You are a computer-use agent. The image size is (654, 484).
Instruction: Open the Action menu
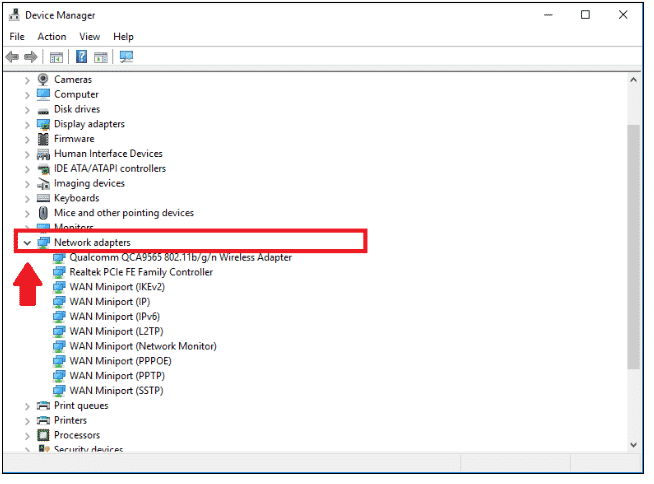[x=52, y=37]
